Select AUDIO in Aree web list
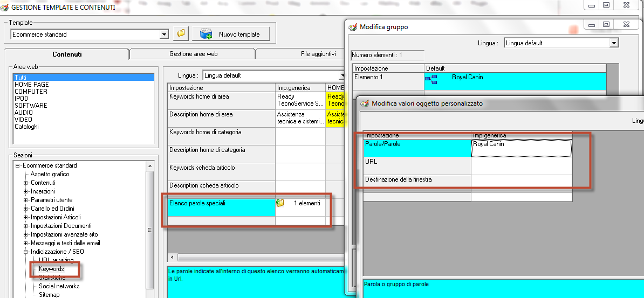 coord(24,113)
